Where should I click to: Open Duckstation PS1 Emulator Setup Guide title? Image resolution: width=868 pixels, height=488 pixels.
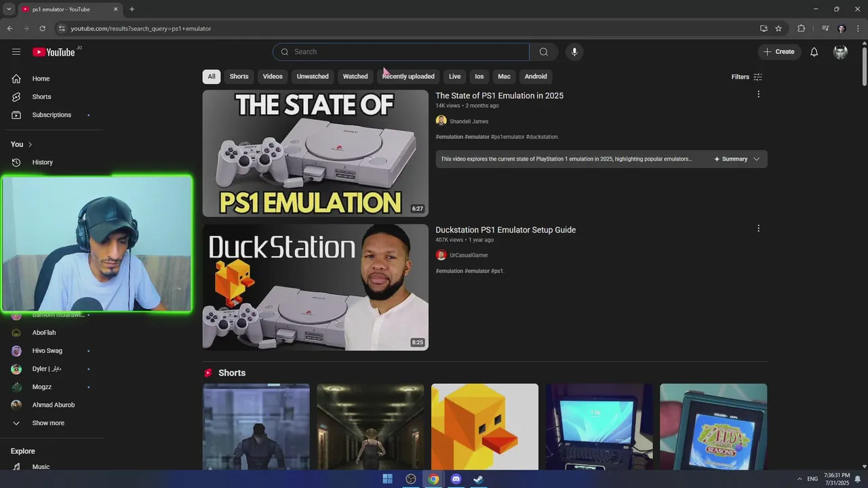(x=505, y=230)
